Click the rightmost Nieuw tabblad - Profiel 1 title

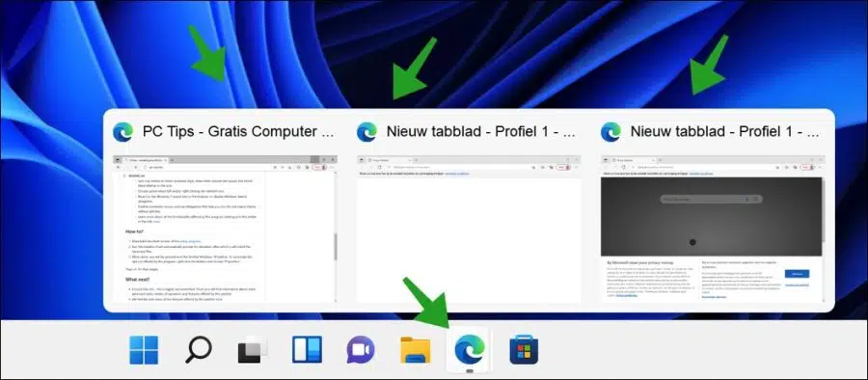click(x=725, y=132)
